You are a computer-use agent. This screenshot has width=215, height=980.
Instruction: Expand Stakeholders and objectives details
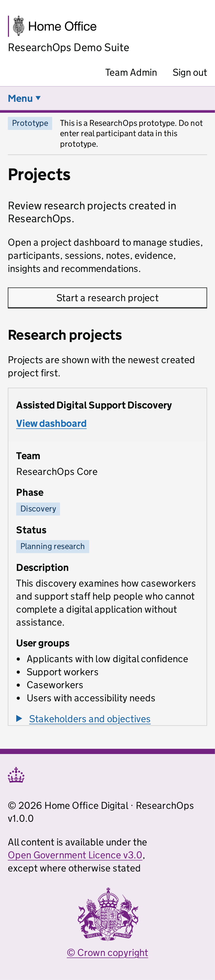tap(89, 719)
